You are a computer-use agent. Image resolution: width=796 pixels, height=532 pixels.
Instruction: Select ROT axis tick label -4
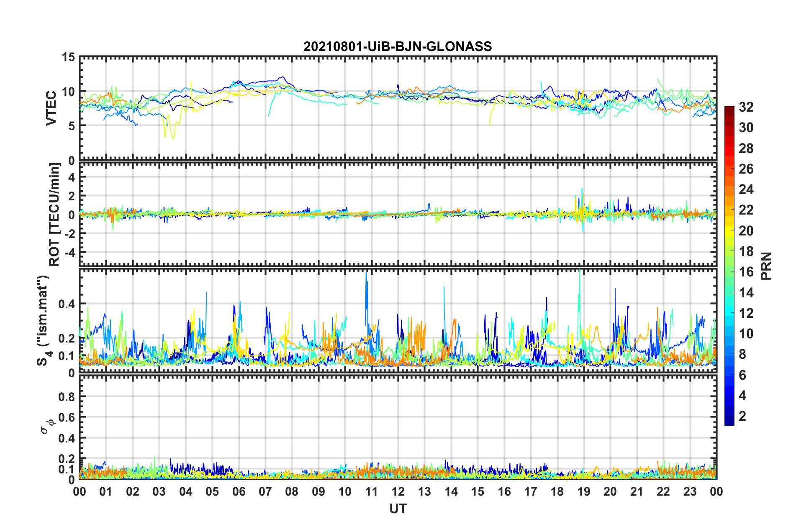(x=69, y=253)
